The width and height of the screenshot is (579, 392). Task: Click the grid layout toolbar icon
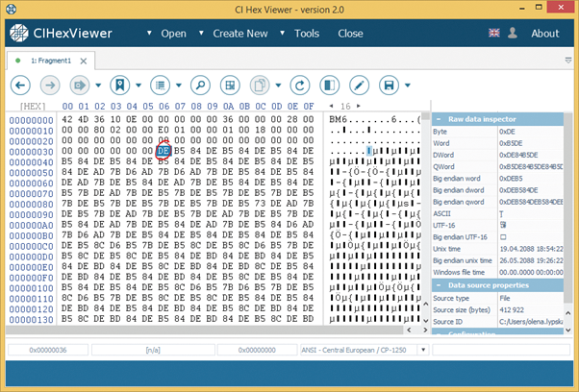point(230,86)
